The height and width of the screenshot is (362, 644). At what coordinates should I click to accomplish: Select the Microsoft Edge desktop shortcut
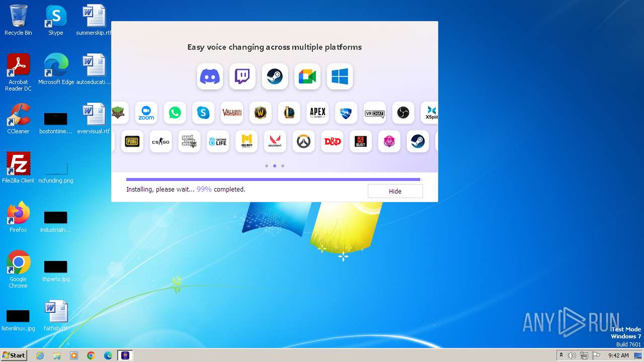click(56, 69)
